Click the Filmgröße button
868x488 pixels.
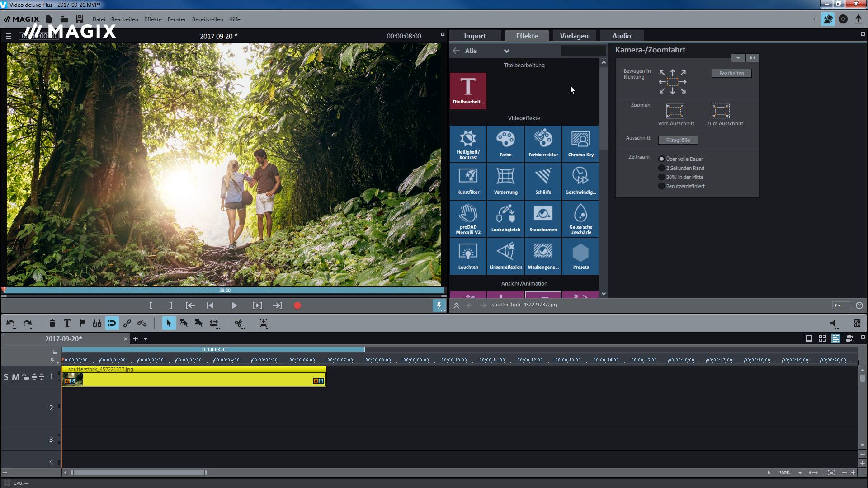click(x=678, y=140)
